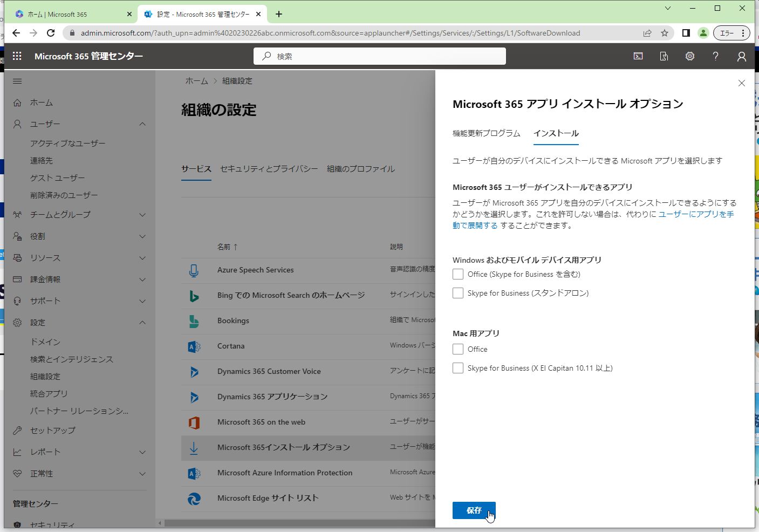
Task: Click the チームとグループ icon in sidebar
Action: pos(17,215)
